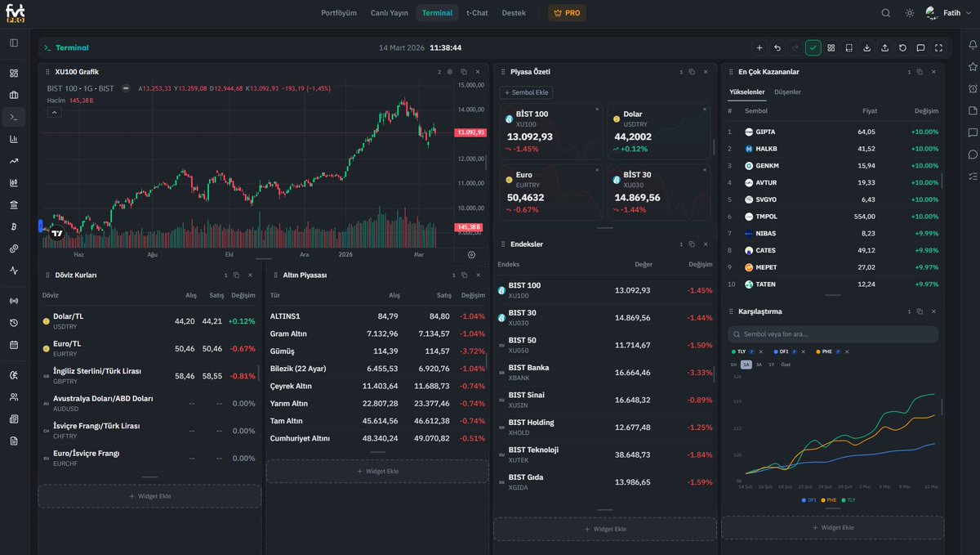Click the undo arrow in terminal toolbar

coord(777,48)
